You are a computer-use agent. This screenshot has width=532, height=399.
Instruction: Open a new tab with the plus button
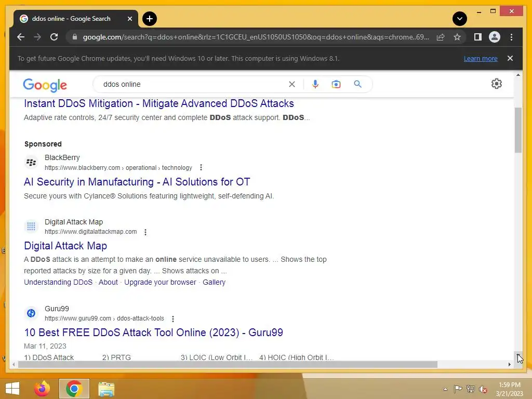click(150, 19)
